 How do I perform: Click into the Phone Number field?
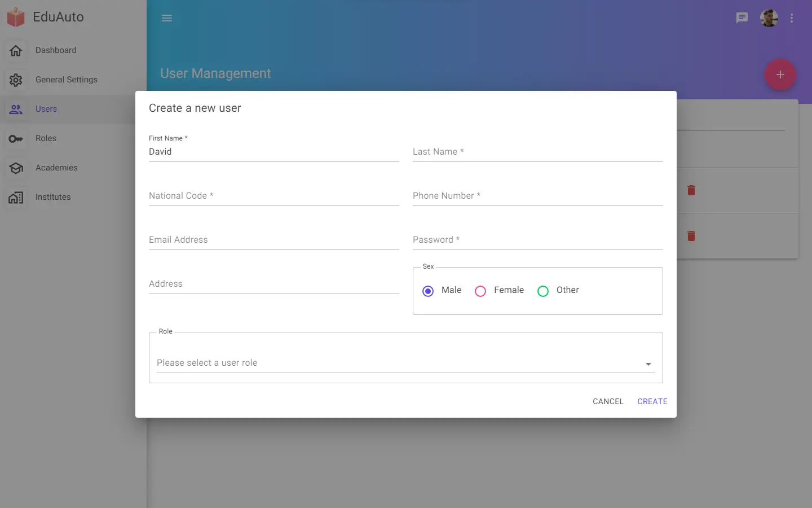[x=538, y=195]
